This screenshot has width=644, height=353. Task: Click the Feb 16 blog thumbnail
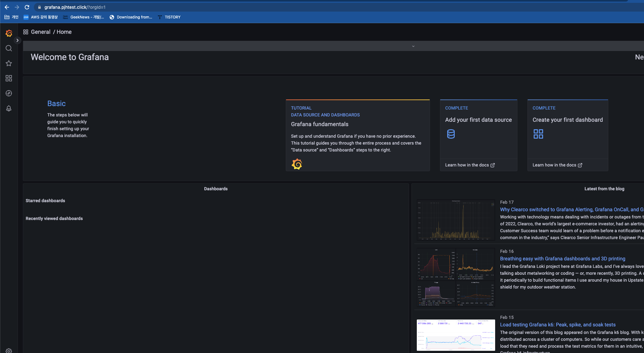[456, 277]
